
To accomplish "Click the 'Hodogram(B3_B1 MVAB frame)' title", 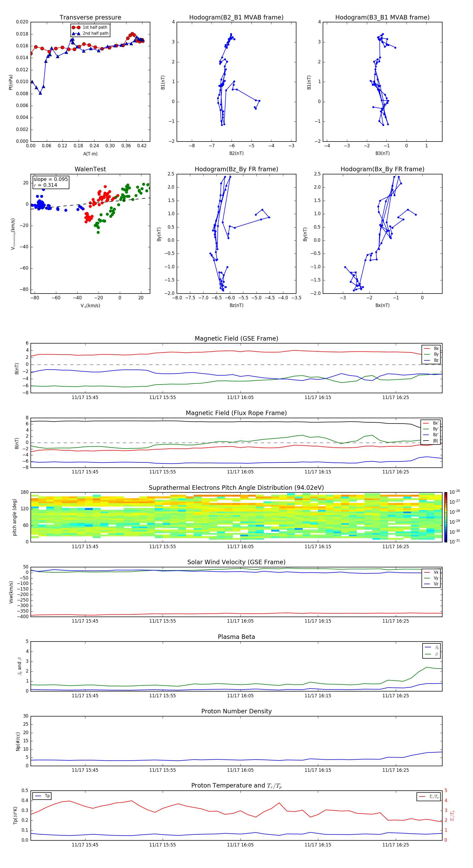I will click(382, 18).
